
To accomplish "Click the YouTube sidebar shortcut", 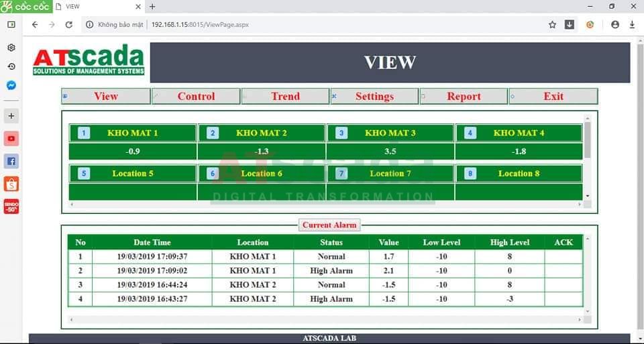I will [x=11, y=139].
